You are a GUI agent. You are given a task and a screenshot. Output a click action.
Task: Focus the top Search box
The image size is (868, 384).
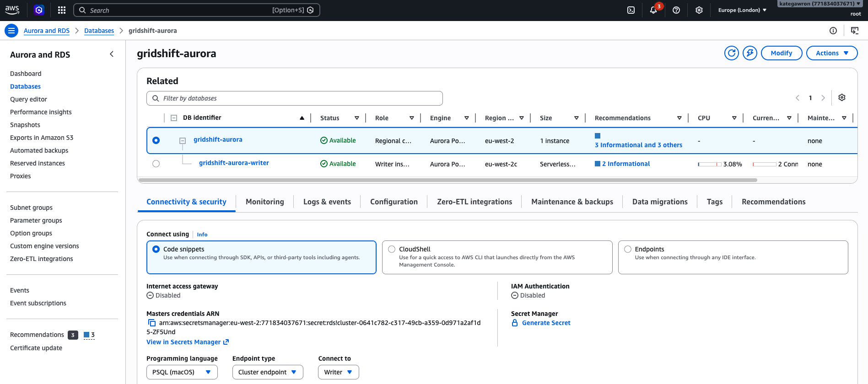coord(197,10)
